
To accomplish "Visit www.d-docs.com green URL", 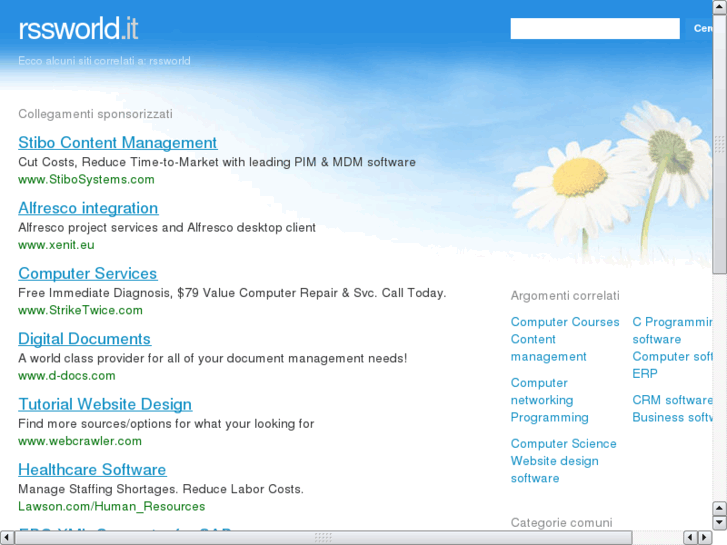I will pyautogui.click(x=67, y=376).
